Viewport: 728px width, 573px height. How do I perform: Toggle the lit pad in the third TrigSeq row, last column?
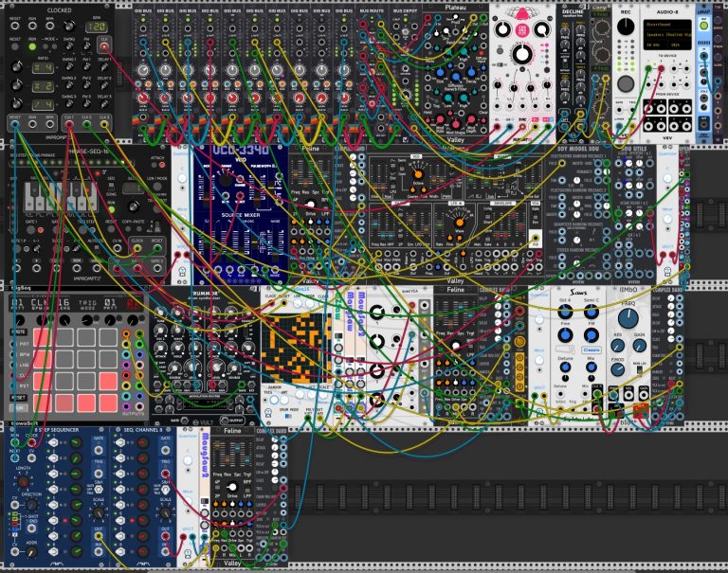tap(108, 382)
